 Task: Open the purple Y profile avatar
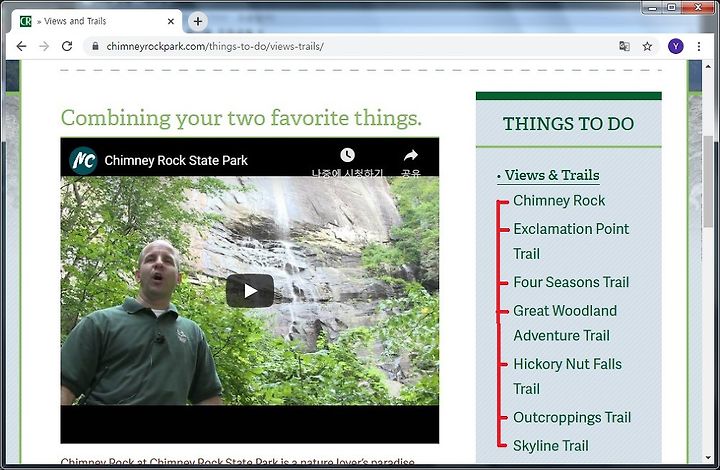pyautogui.click(x=675, y=46)
